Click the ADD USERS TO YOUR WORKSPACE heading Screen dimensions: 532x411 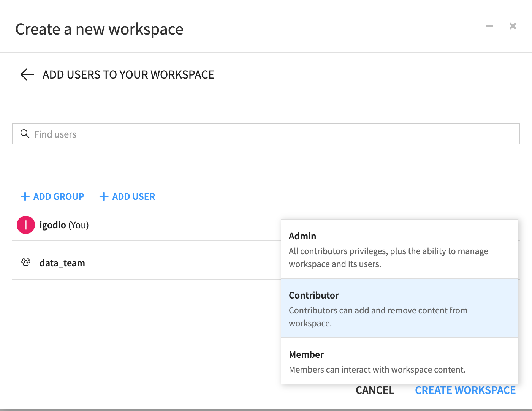[128, 75]
